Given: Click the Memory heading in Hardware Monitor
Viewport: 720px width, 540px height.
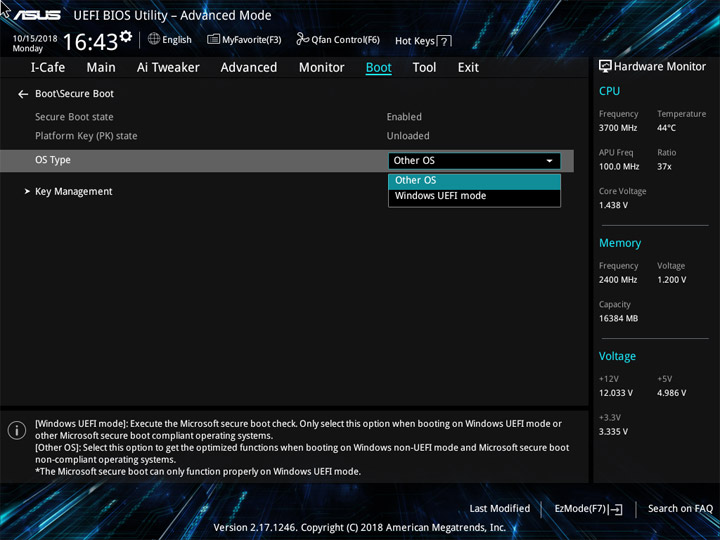Looking at the screenshot, I should point(620,243).
